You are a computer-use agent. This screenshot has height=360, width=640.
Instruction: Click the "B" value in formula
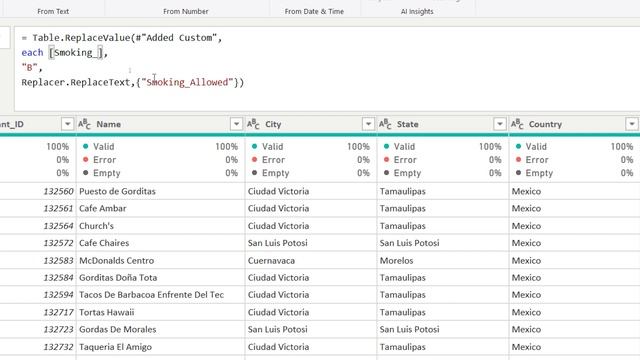pos(29,68)
